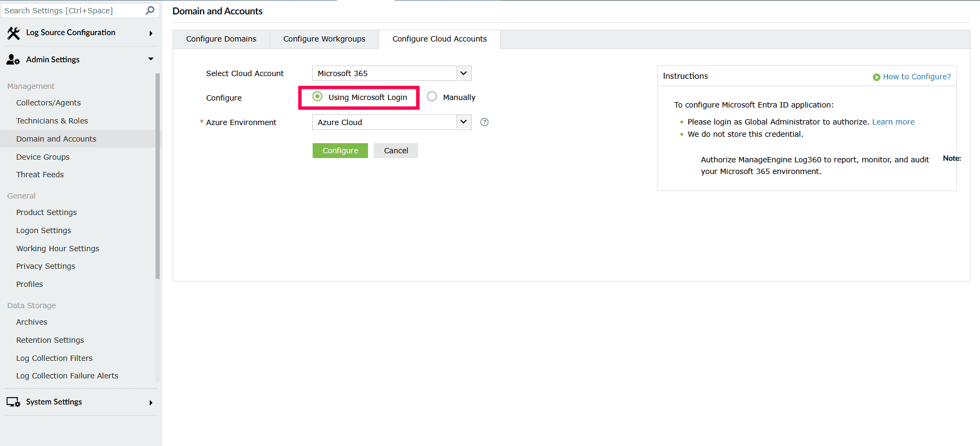Open Profiles in sidebar
This screenshot has width=980, height=446.
coord(29,284)
